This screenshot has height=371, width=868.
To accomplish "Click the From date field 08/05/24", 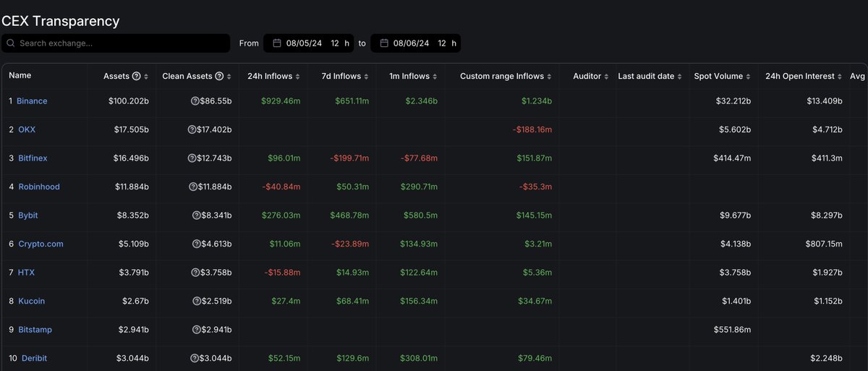I will [304, 43].
